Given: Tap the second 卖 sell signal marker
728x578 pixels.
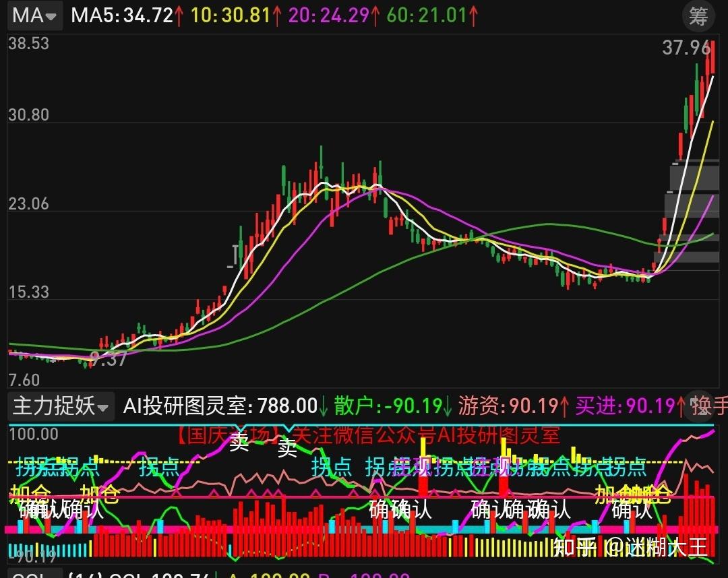Looking at the screenshot, I should [x=287, y=448].
